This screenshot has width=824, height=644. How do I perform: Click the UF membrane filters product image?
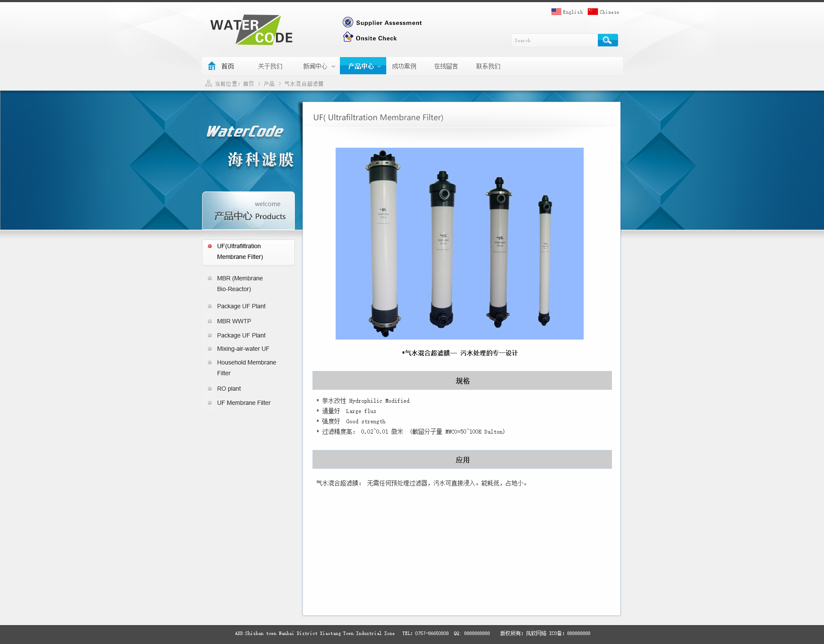tap(459, 243)
